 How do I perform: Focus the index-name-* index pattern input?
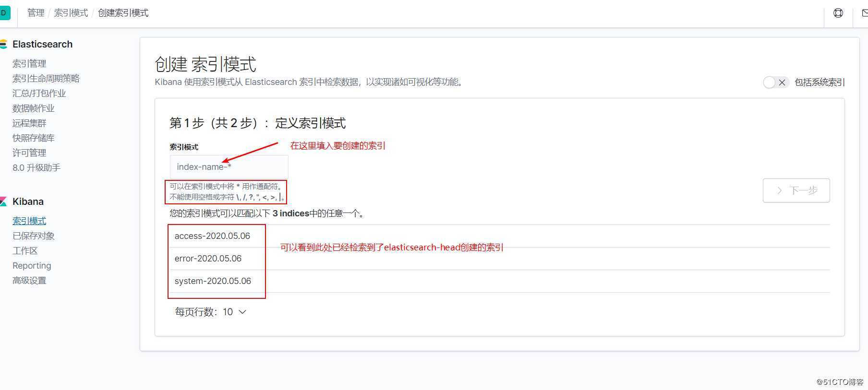tap(229, 167)
